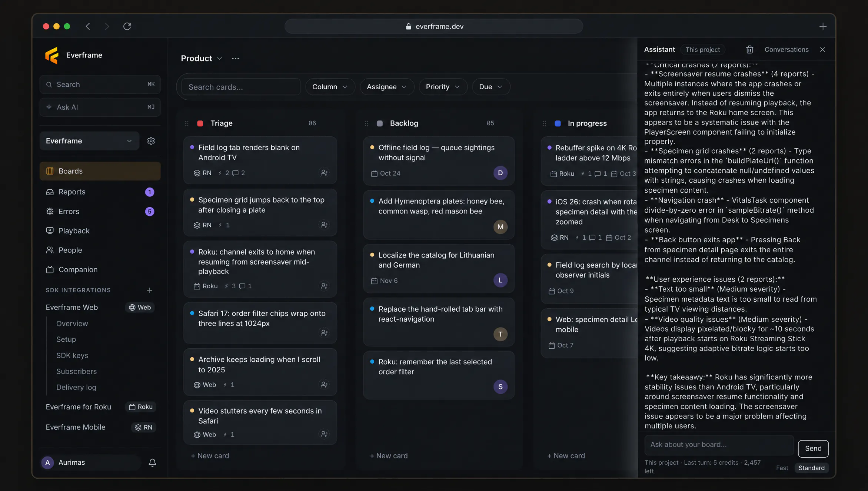Click the add SDK integration plus icon

[x=150, y=290]
